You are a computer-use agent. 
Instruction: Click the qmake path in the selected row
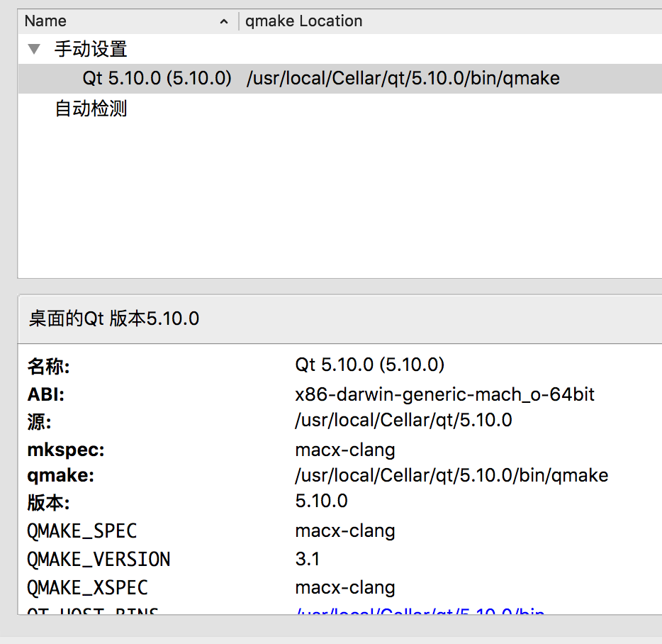point(403,79)
